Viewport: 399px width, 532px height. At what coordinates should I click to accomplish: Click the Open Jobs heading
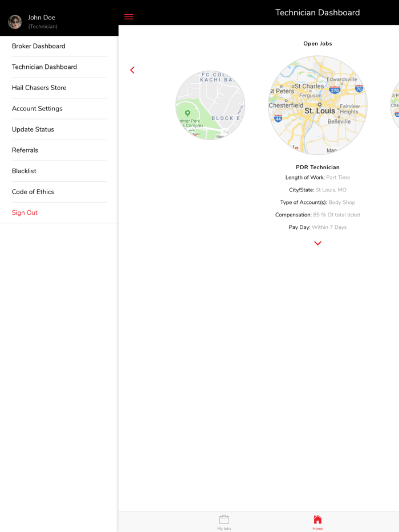pos(317,43)
